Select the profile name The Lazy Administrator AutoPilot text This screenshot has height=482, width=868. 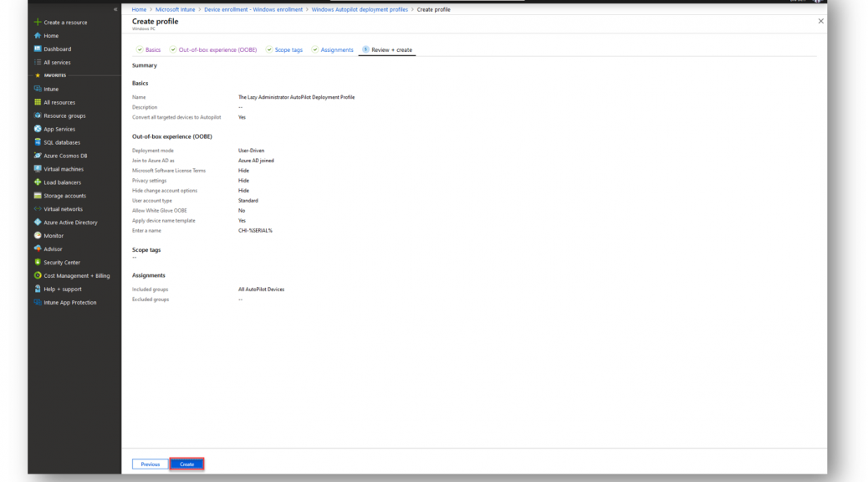[x=296, y=97]
